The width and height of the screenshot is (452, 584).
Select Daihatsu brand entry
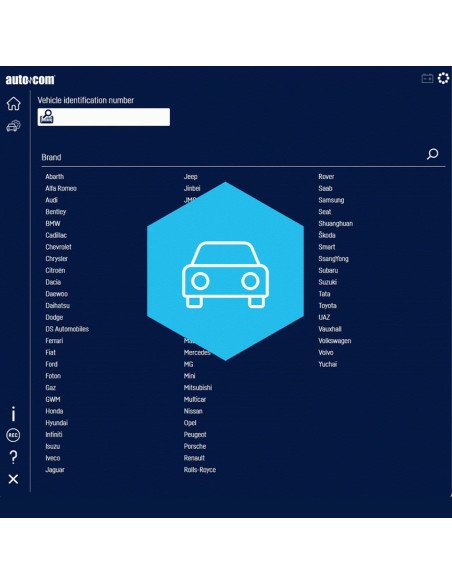coord(57,306)
